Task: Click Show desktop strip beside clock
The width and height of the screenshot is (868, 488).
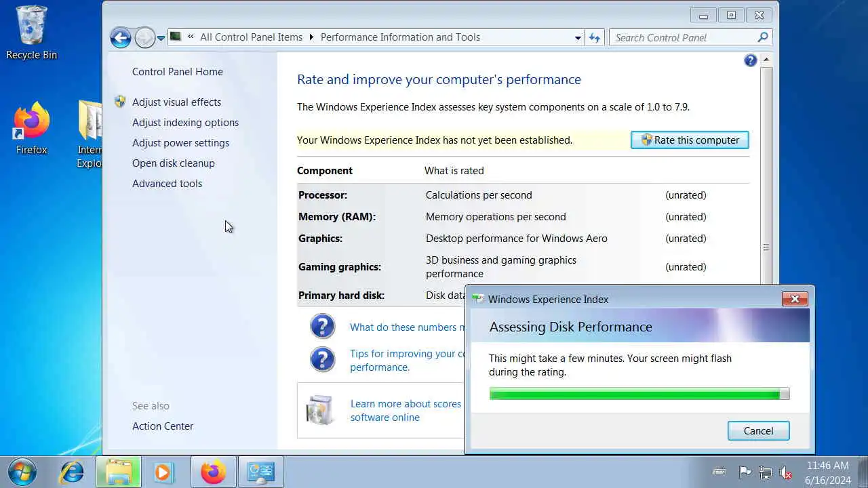Action: coord(863,472)
